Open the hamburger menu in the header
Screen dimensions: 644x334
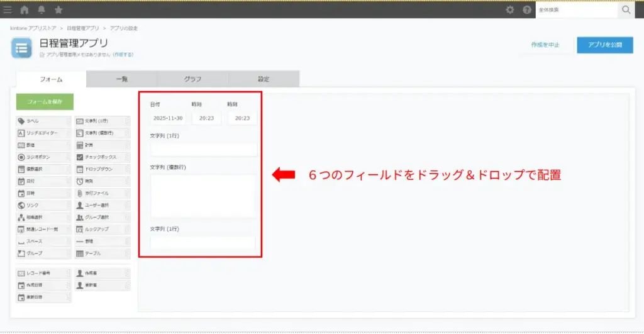8,10
